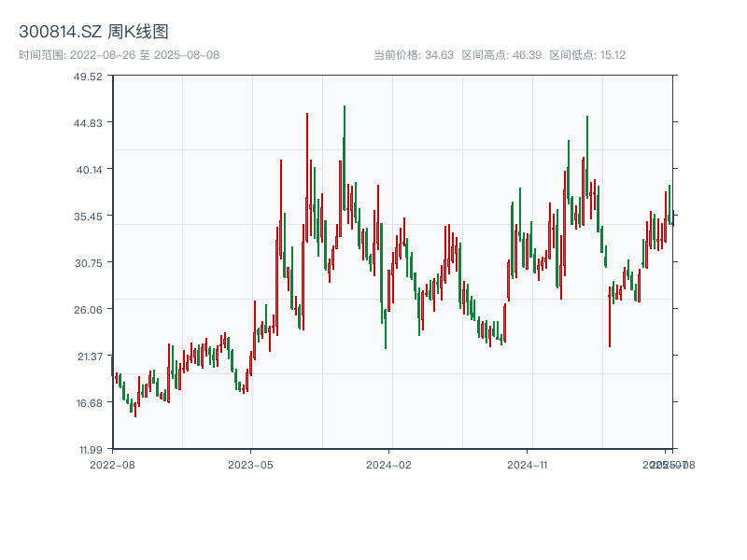
Task: Click the y-axis label 49.52
Action: point(88,77)
